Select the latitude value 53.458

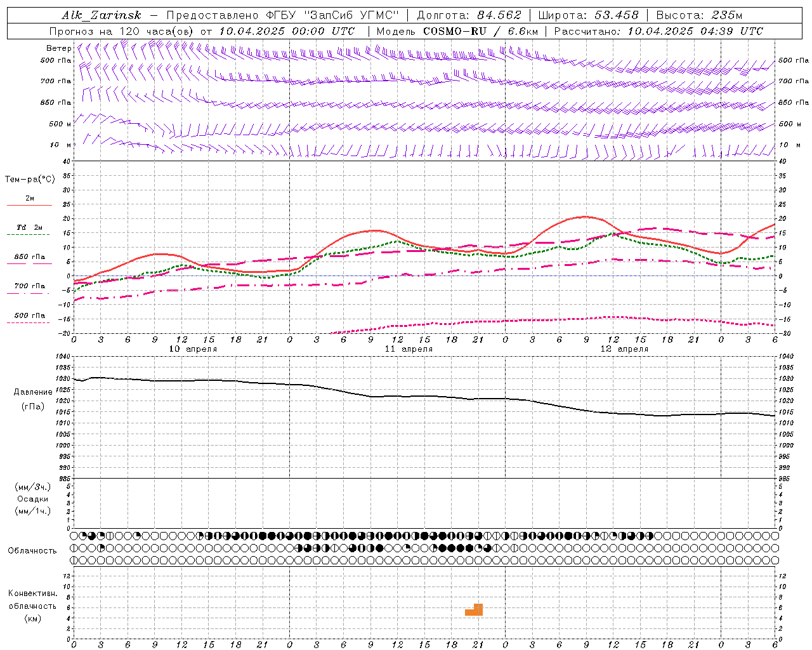click(616, 15)
